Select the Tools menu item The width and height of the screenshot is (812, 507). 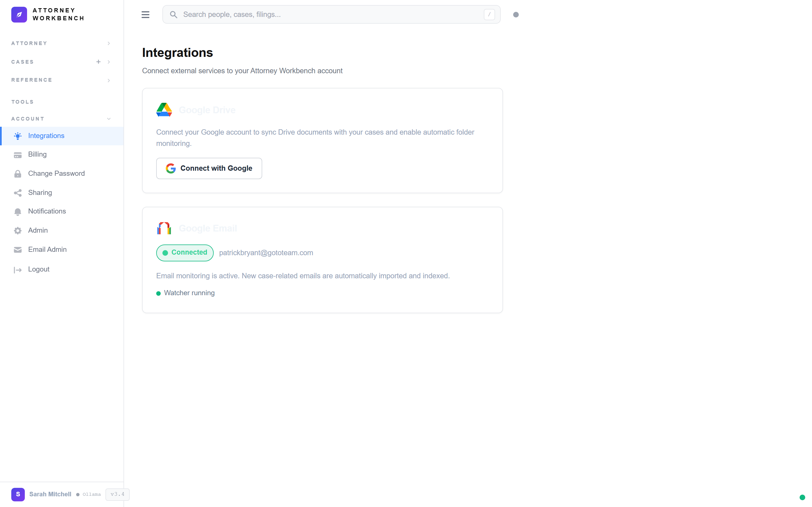click(x=22, y=102)
